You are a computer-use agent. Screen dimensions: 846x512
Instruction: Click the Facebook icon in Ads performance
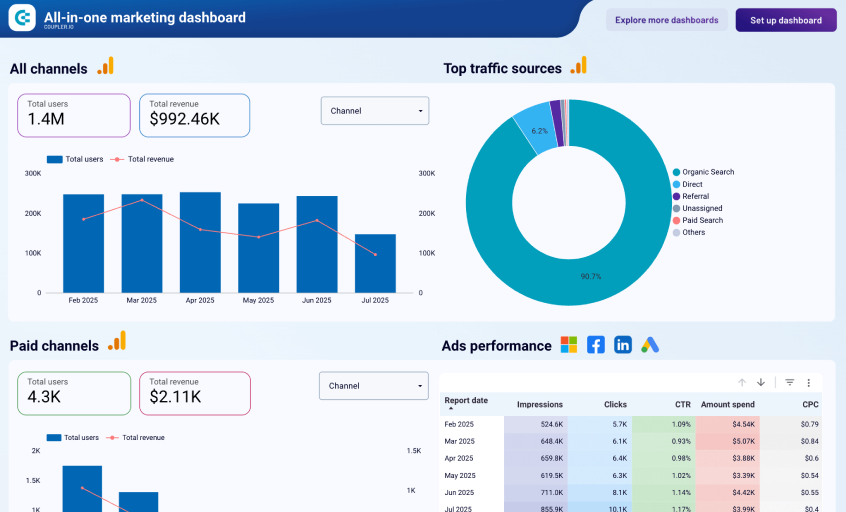coord(596,345)
